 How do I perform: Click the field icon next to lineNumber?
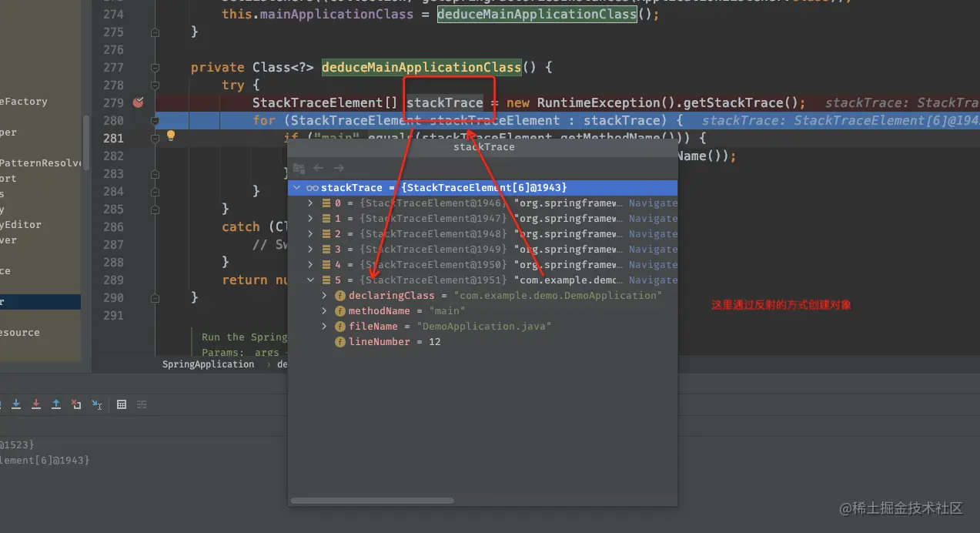(x=339, y=342)
